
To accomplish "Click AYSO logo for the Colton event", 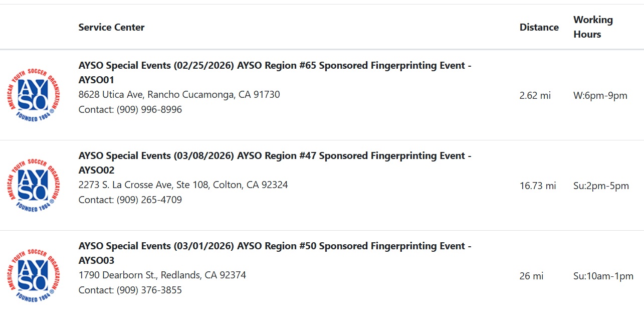I will (x=34, y=186).
